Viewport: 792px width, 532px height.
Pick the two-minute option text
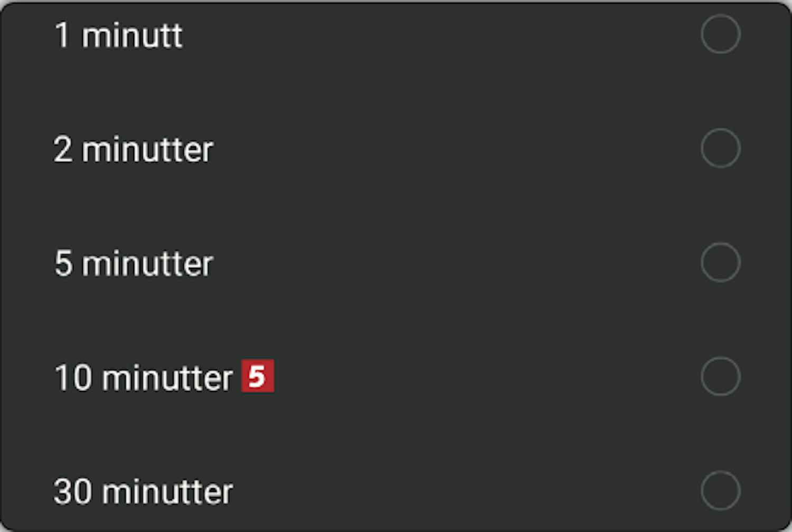134,150
